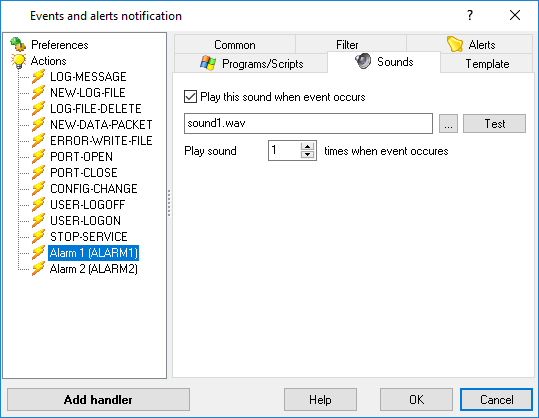This screenshot has width=539, height=418.
Task: Click the bell icon on Alerts tab
Action: [x=455, y=44]
